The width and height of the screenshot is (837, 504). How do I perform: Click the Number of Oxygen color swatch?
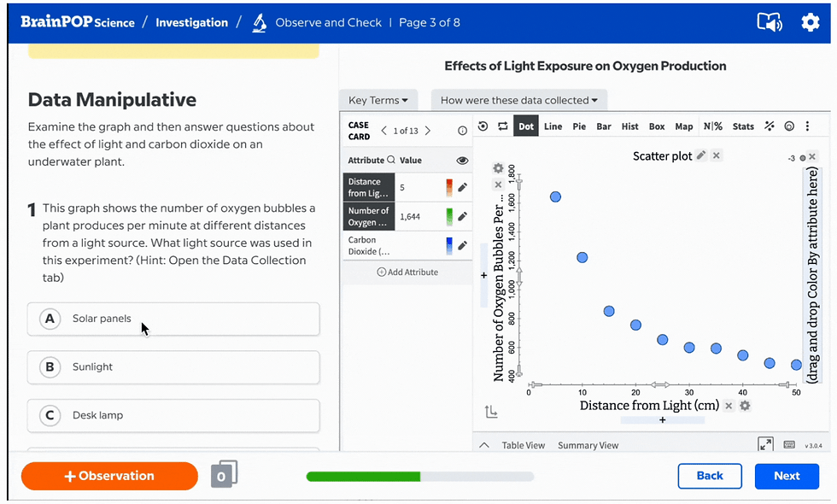click(449, 216)
